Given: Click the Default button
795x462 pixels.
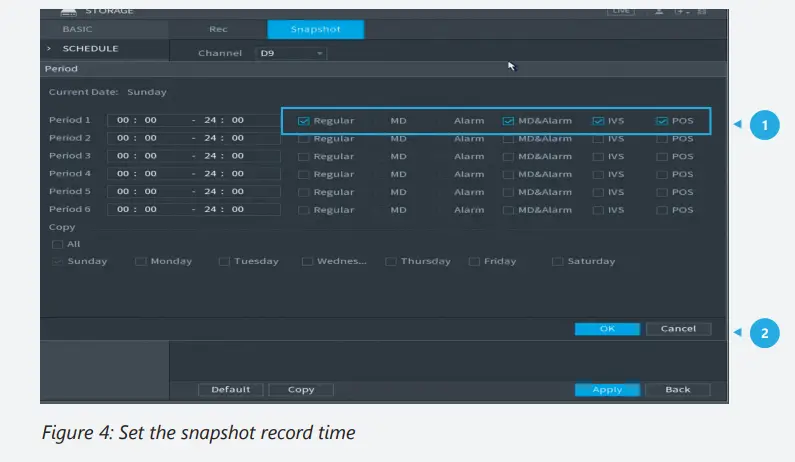Looking at the screenshot, I should (x=231, y=389).
